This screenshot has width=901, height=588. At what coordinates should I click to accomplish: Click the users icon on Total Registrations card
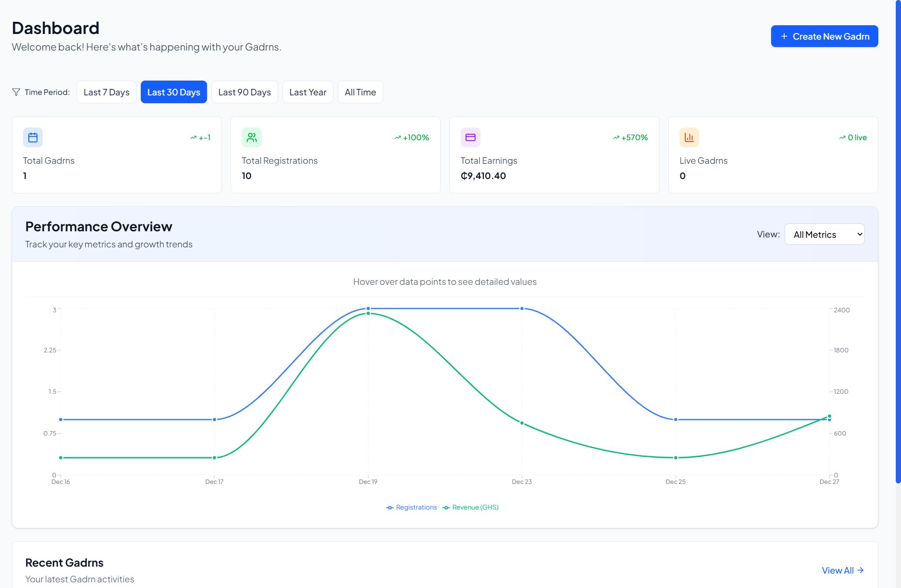pyautogui.click(x=252, y=137)
